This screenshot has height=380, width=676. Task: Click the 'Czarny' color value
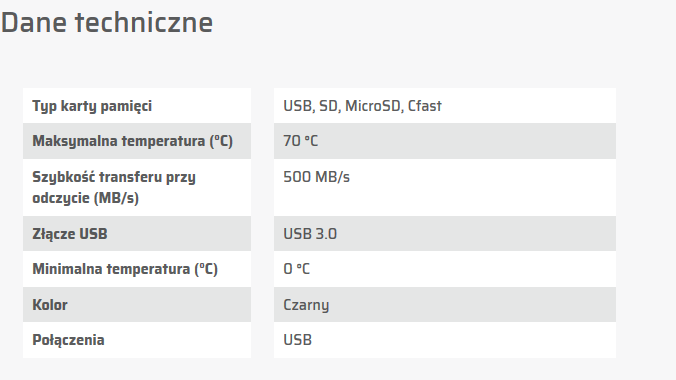click(x=306, y=305)
